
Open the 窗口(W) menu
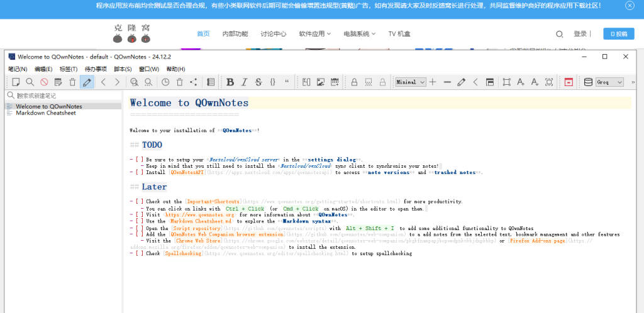tap(149, 69)
